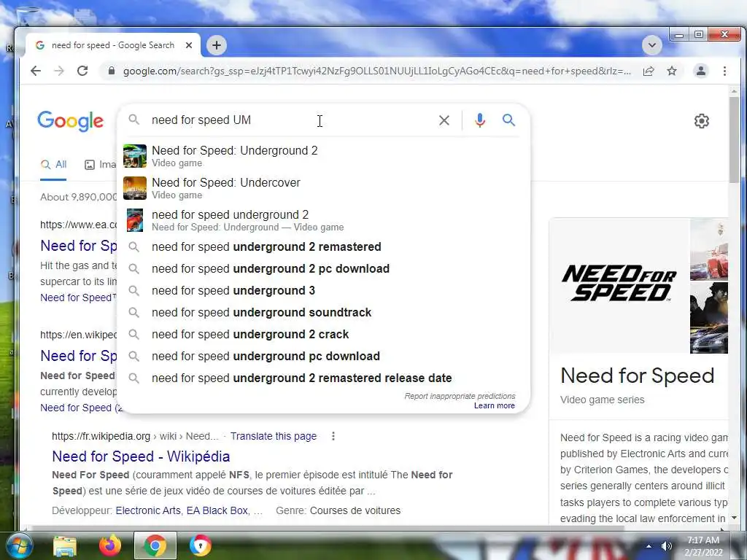Pick 'underground 2 crack' suggestion

pyautogui.click(x=323, y=334)
